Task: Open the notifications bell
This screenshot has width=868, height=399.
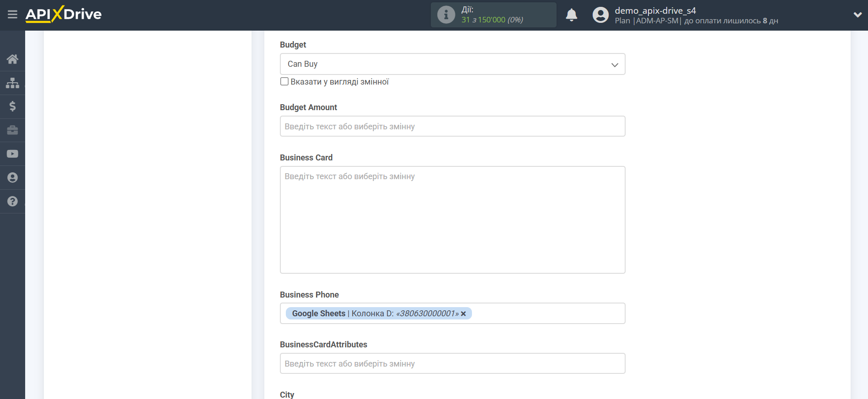Action: (571, 15)
